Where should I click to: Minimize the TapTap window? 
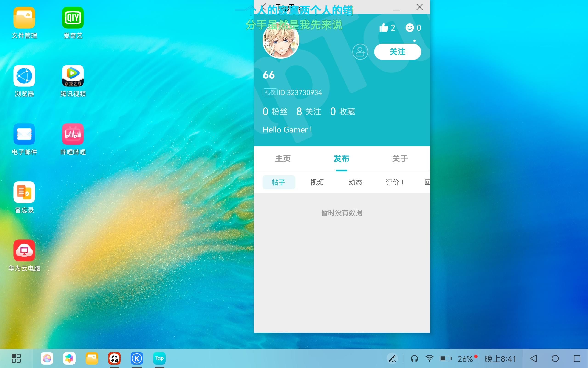[x=396, y=10]
